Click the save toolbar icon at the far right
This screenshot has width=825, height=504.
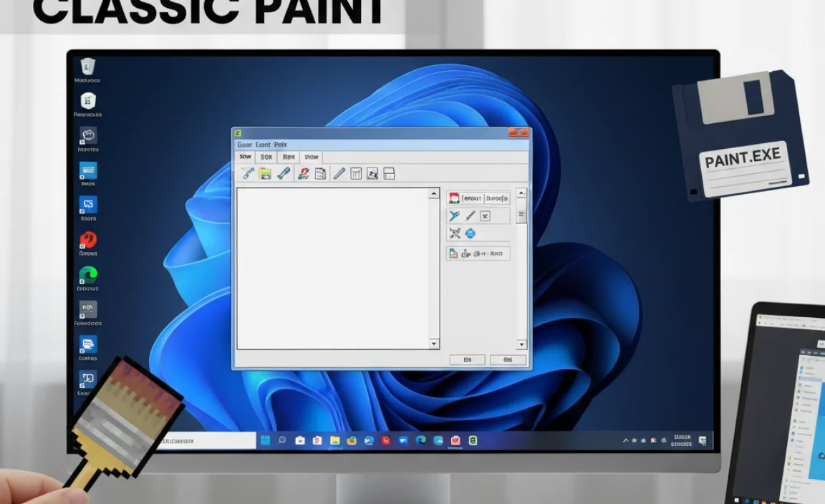(x=389, y=173)
